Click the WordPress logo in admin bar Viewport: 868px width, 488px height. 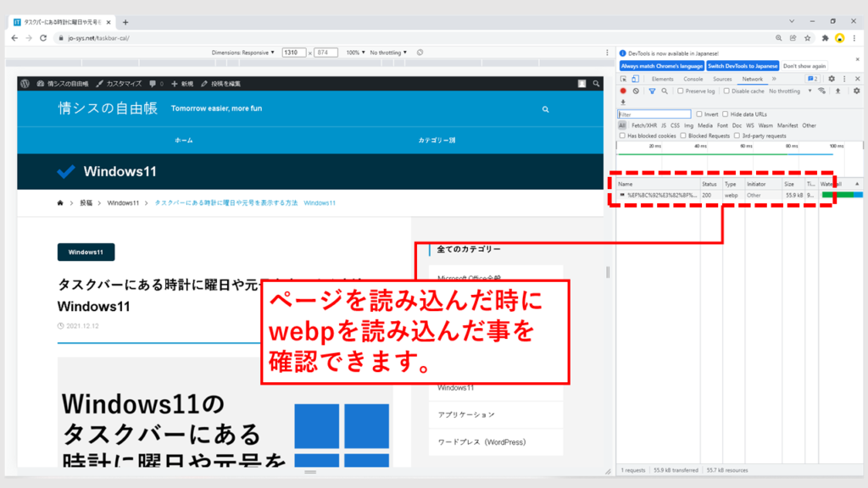(25, 84)
